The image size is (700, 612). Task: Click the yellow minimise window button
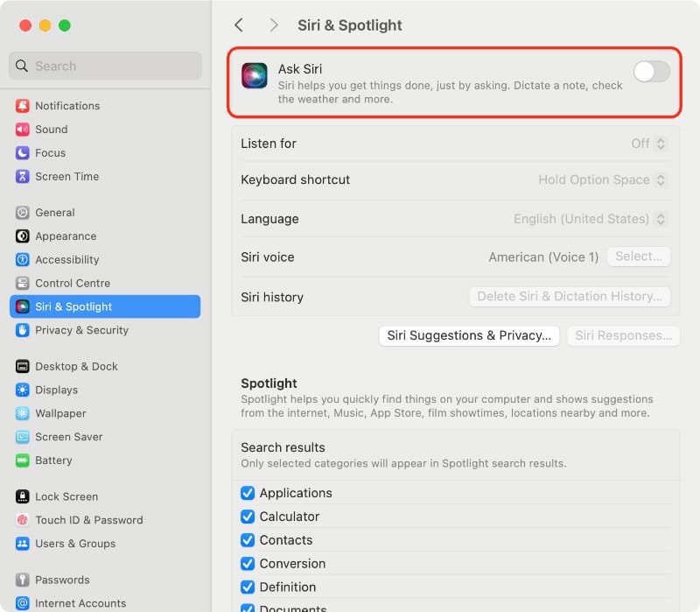click(45, 25)
